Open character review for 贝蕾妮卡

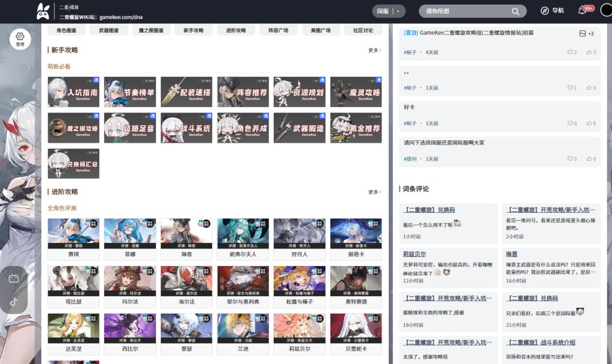356,334
